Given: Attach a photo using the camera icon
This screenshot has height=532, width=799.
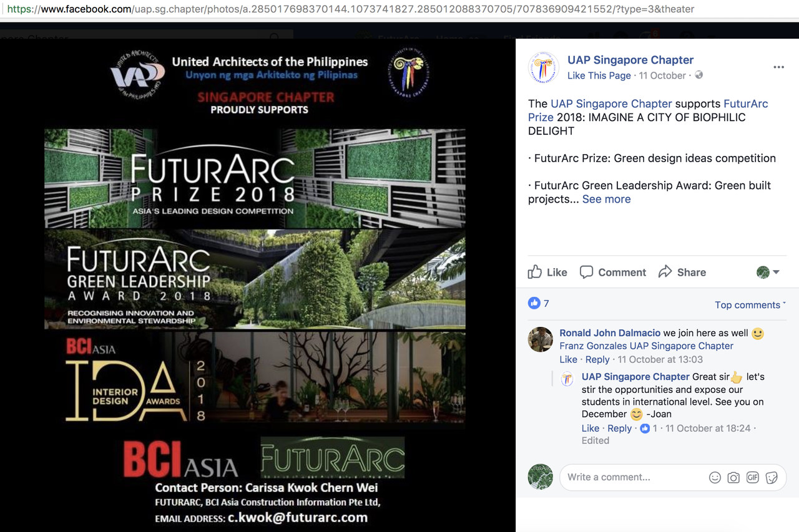Looking at the screenshot, I should pyautogui.click(x=733, y=478).
